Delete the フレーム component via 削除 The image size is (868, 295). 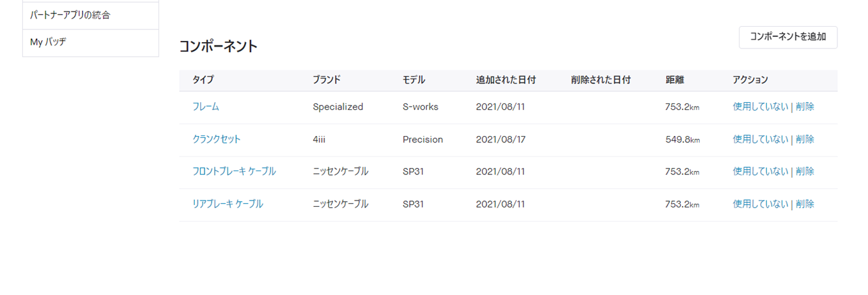[805, 107]
